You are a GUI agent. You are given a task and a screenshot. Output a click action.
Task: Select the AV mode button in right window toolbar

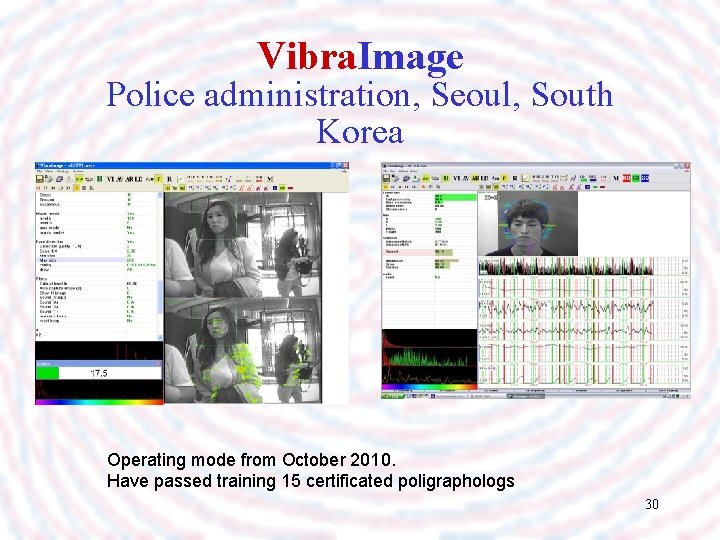tap(466, 178)
